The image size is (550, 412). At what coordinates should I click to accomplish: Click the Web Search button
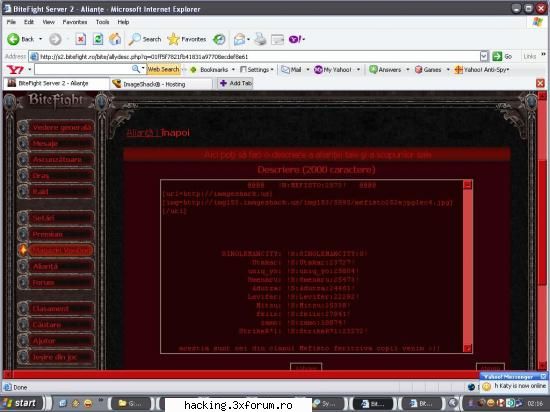[x=163, y=69]
